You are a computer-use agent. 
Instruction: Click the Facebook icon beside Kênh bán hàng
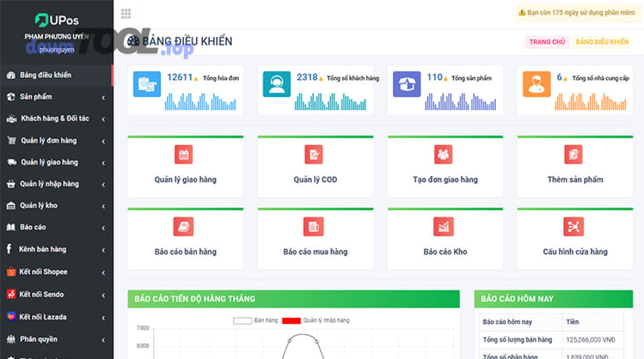[9, 249]
